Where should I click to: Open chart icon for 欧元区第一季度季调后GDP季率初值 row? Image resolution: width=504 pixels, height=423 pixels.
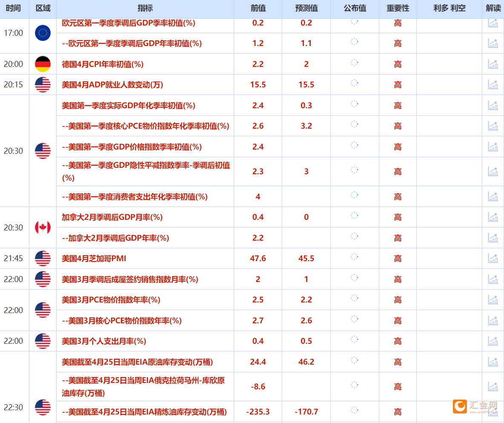coord(493,23)
